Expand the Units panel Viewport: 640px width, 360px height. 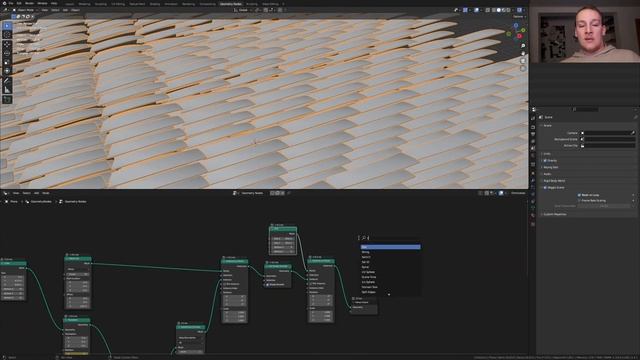point(547,154)
